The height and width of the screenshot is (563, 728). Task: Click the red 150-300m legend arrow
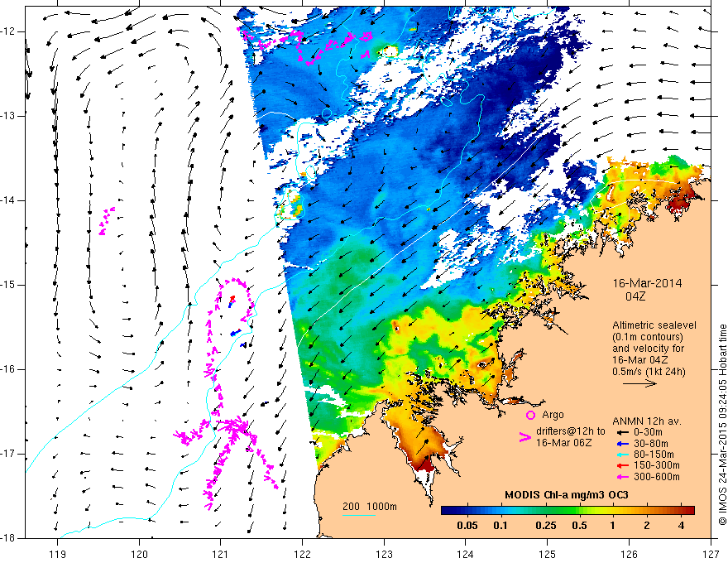pos(623,466)
